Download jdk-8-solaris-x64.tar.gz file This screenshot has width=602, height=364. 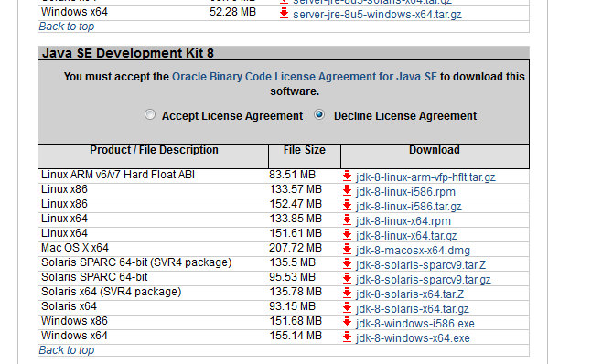click(x=413, y=309)
